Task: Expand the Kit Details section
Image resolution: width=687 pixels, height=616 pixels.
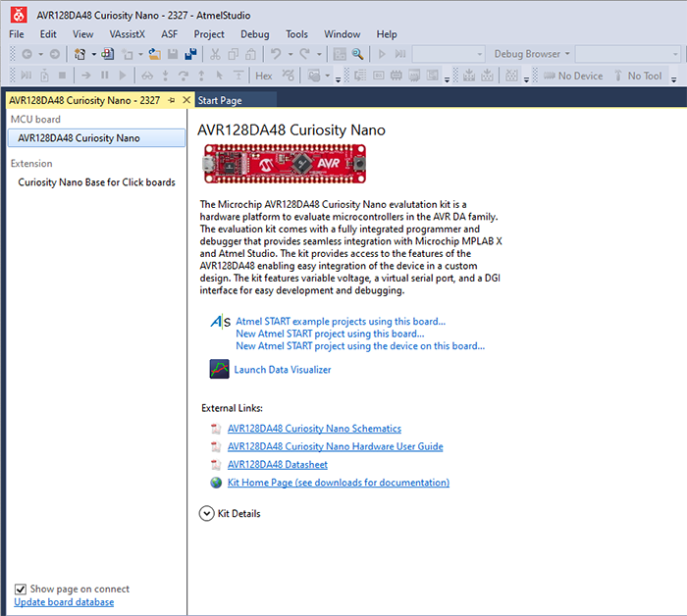Action: pyautogui.click(x=207, y=513)
